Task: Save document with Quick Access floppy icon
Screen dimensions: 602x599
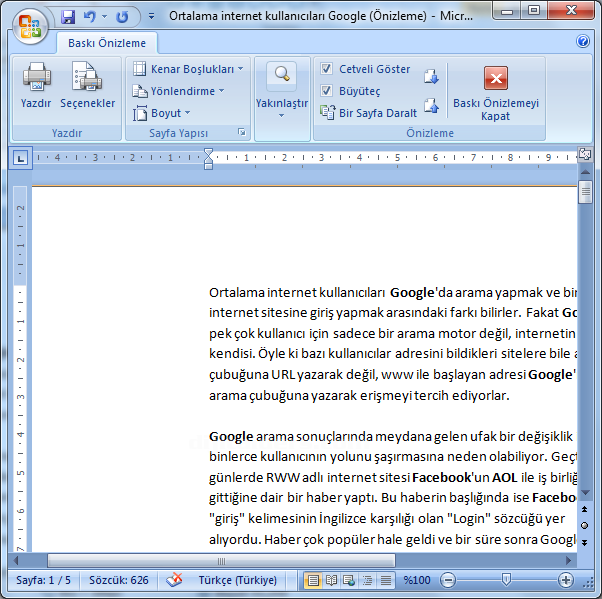Action: [68, 17]
